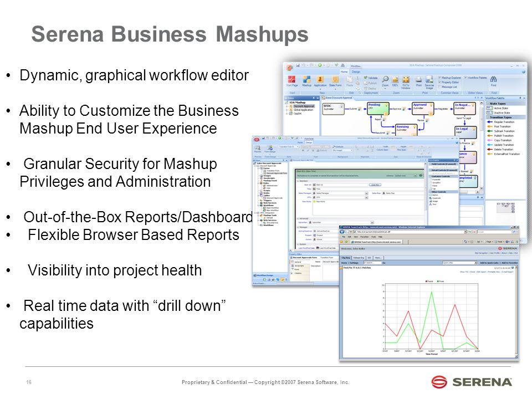
Task: Switch to Design tab in workflow editor ribbon
Action: click(356, 71)
